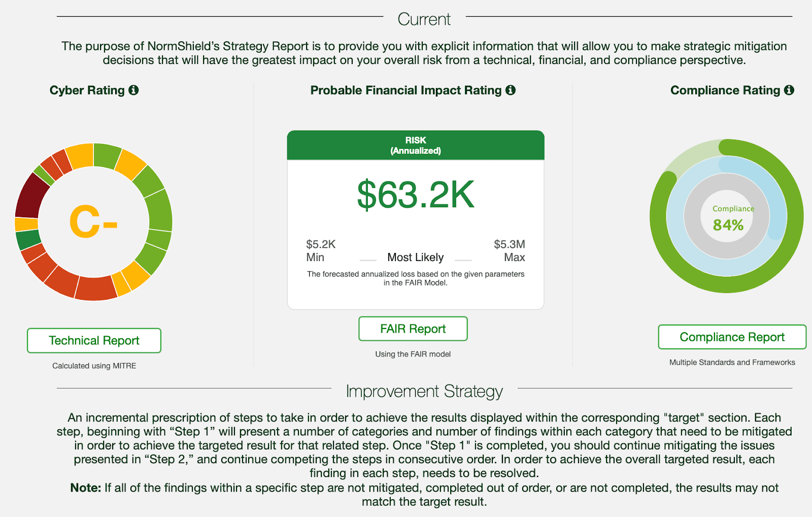The width and height of the screenshot is (812, 517).
Task: Click the C- grade in donut center
Action: click(93, 222)
